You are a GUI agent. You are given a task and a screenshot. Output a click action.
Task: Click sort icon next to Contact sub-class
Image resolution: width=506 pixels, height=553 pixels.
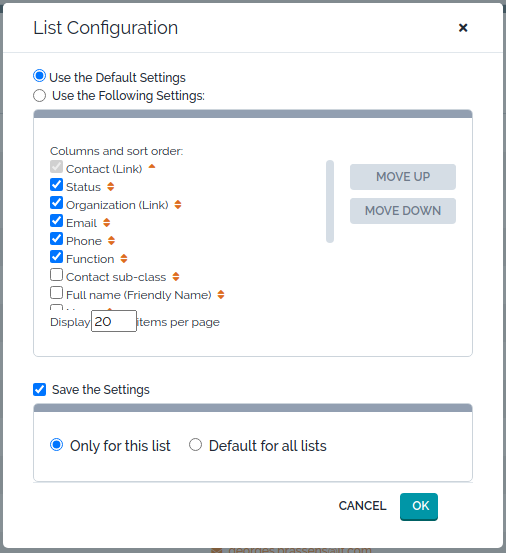click(176, 276)
